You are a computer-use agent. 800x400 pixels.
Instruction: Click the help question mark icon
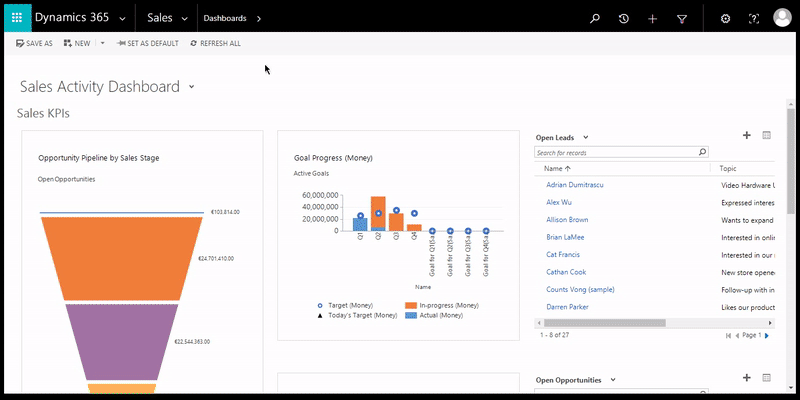(x=754, y=18)
